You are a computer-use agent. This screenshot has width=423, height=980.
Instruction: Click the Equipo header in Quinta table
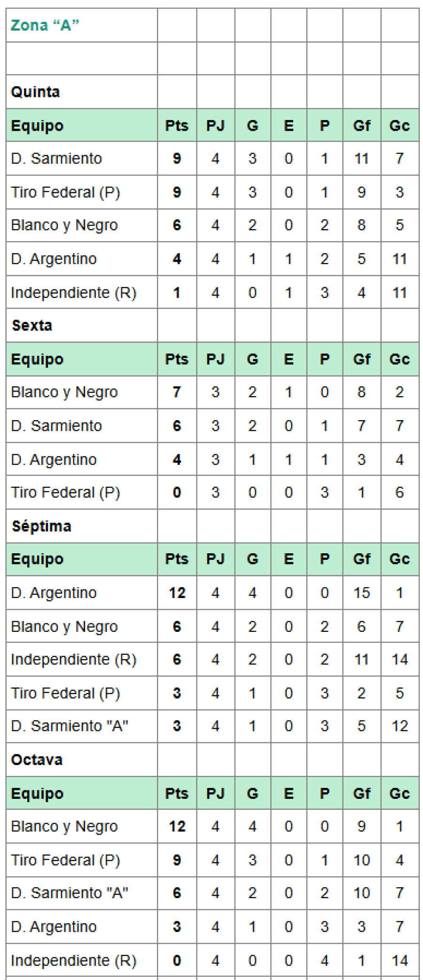click(37, 126)
